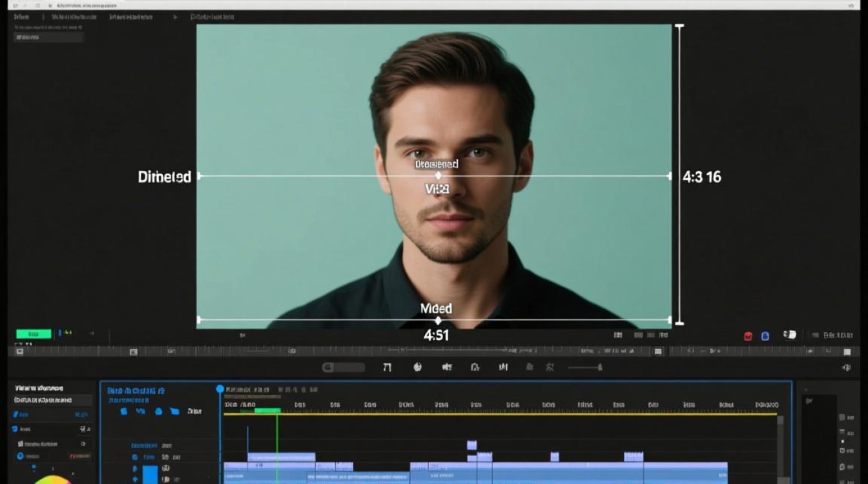The height and width of the screenshot is (484, 868).
Task: Click the speaker volume icon at far right
Action: coord(847,367)
